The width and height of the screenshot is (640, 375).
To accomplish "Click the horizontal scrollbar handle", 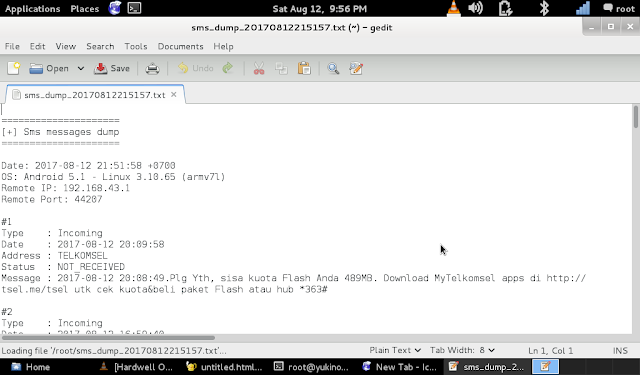I will pyautogui.click(x=107, y=338).
